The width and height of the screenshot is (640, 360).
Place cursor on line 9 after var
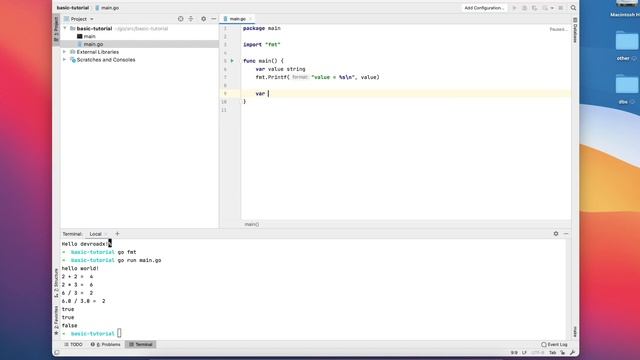(x=268, y=93)
